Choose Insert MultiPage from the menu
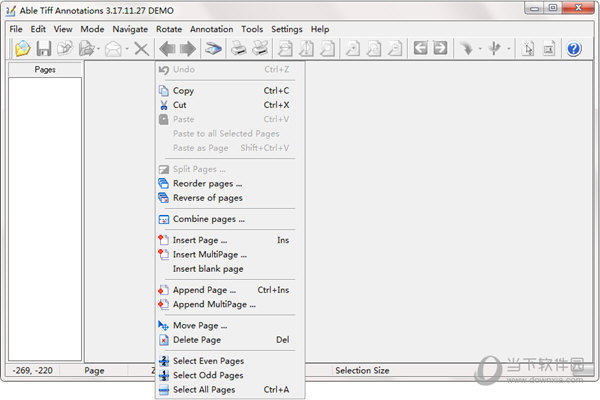This screenshot has height=400, width=600. (x=230, y=255)
